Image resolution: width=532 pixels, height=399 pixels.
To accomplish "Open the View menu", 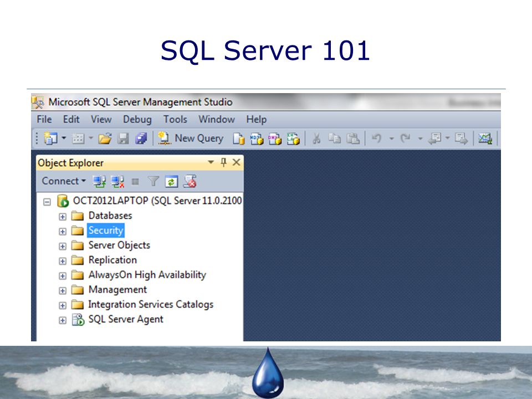I will (101, 120).
